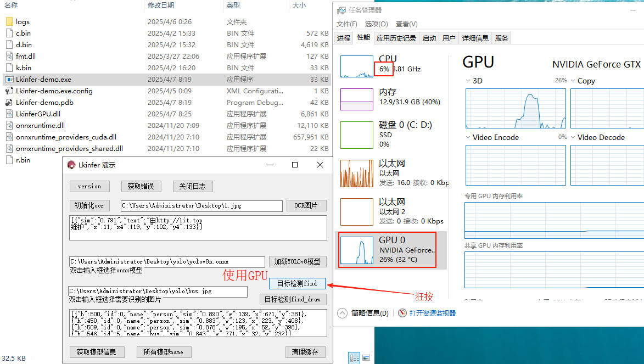The image size is (644, 364).
Task: Expand the Video Decode graph dropdown
Action: click(x=573, y=137)
